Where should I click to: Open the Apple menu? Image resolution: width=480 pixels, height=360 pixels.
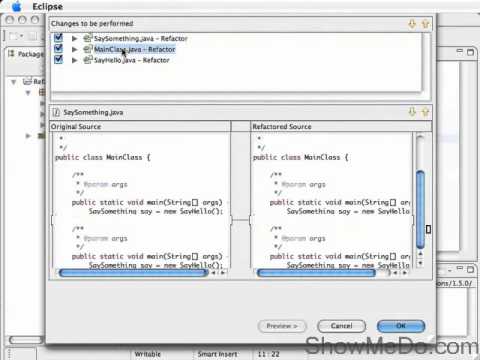pyautogui.click(x=16, y=6)
